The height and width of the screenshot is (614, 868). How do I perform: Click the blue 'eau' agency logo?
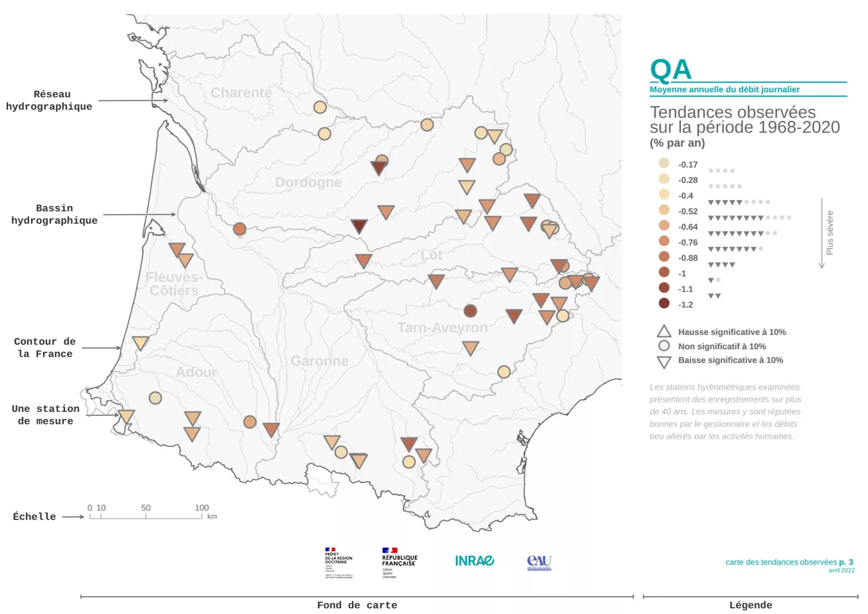[x=539, y=562]
